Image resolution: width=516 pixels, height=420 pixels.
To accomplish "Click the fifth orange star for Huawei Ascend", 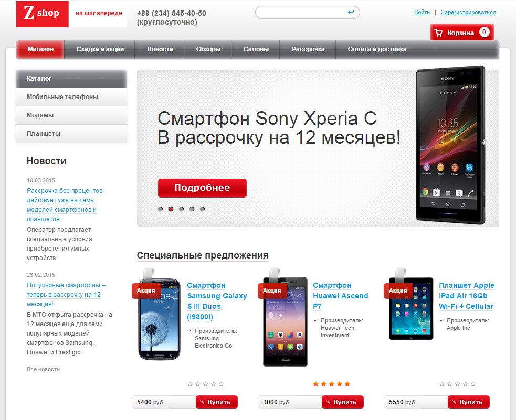I will click(x=347, y=384).
